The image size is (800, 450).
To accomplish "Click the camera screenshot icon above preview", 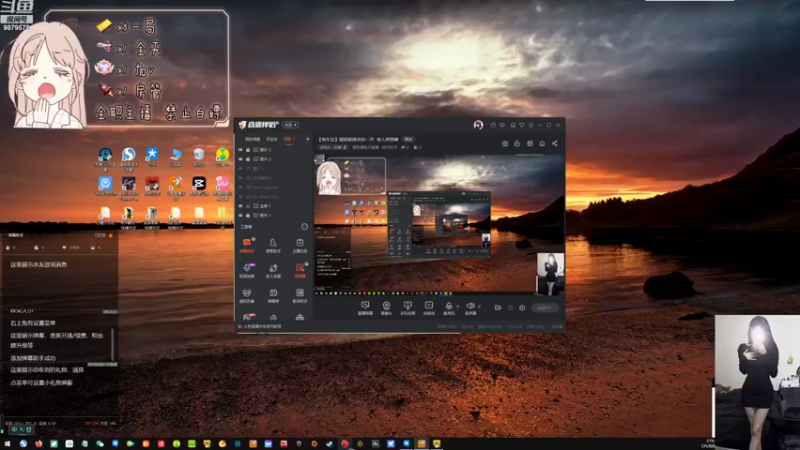I will pos(505,143).
